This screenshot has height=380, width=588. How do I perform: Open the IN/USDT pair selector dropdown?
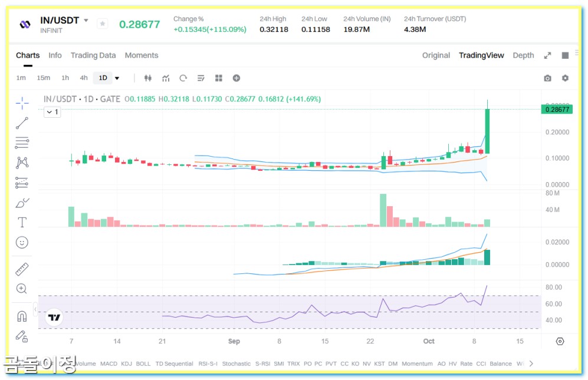pos(86,20)
